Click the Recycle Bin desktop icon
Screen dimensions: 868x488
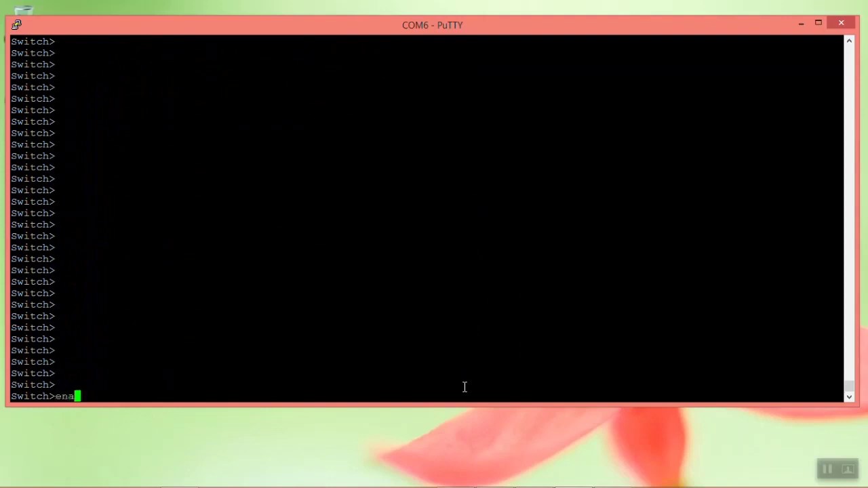[23, 9]
